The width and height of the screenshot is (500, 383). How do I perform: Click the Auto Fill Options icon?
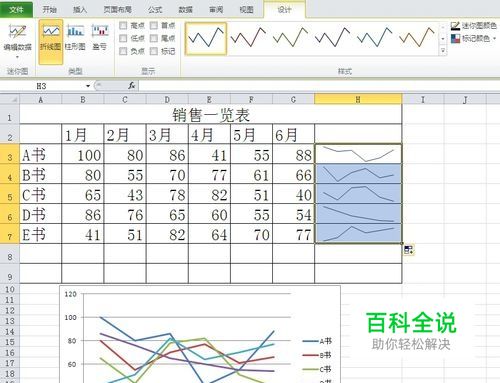pos(409,250)
